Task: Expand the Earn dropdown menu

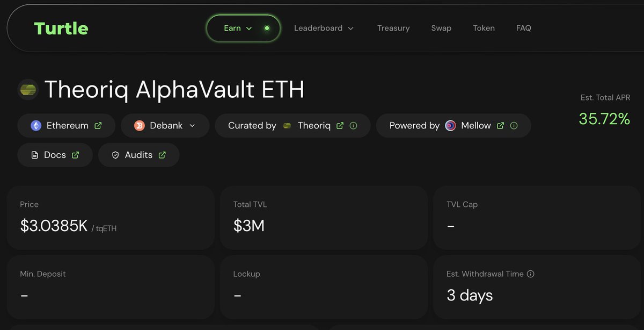Action: coord(238,28)
